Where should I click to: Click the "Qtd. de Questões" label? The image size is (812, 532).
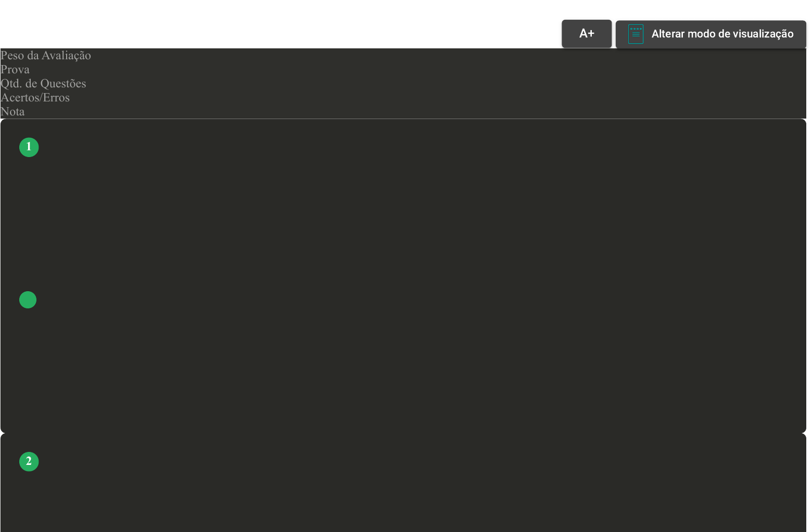coord(43,84)
